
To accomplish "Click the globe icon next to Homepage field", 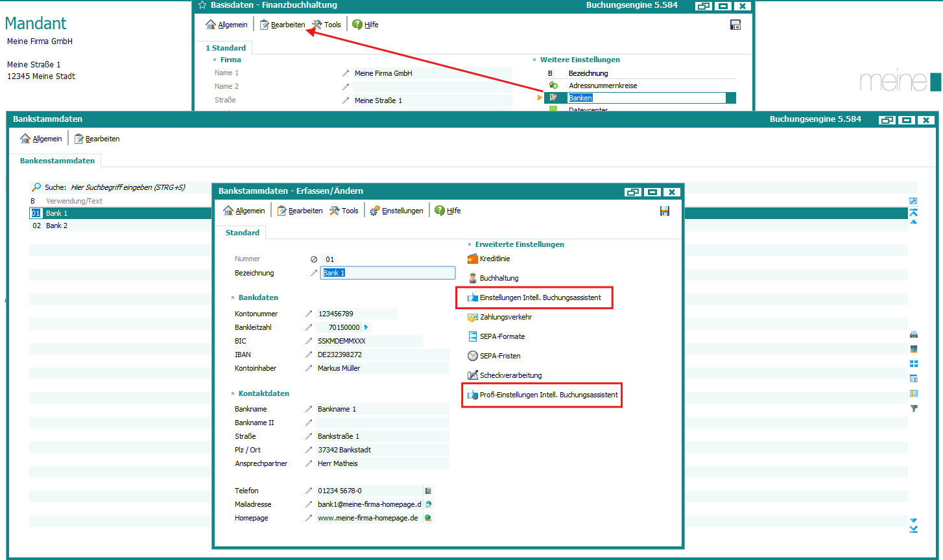I will pos(428,518).
